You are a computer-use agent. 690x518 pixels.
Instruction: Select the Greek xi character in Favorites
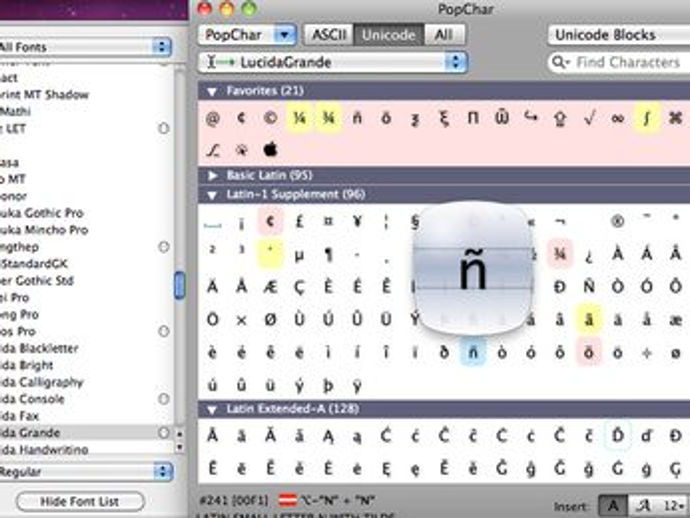coord(444,118)
